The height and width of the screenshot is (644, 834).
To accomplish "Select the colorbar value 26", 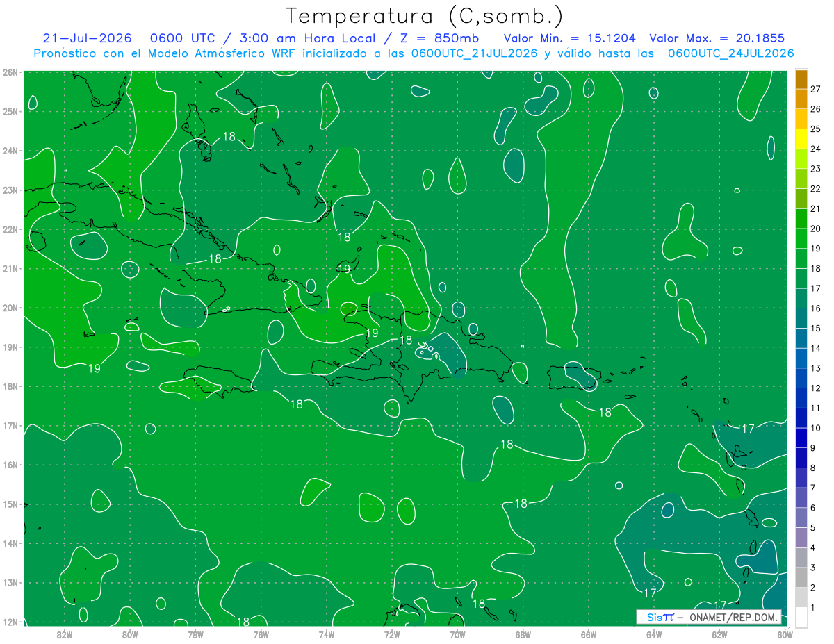I will 815,108.
